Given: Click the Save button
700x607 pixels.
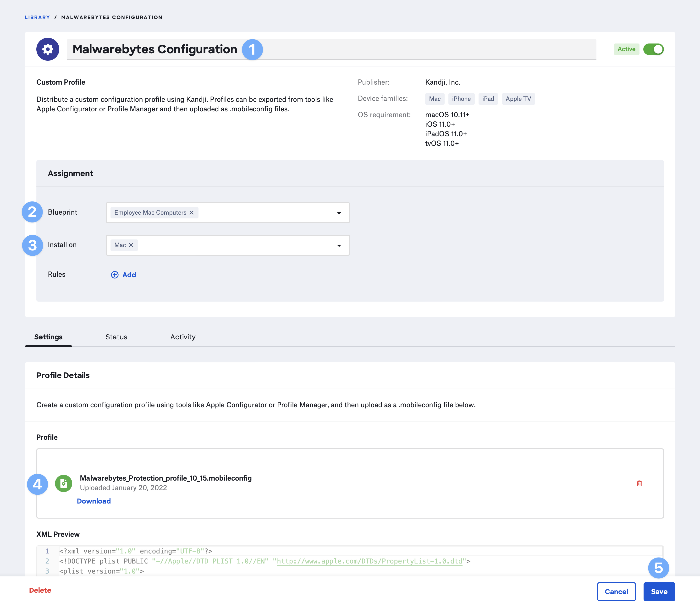Looking at the screenshot, I should pyautogui.click(x=659, y=592).
